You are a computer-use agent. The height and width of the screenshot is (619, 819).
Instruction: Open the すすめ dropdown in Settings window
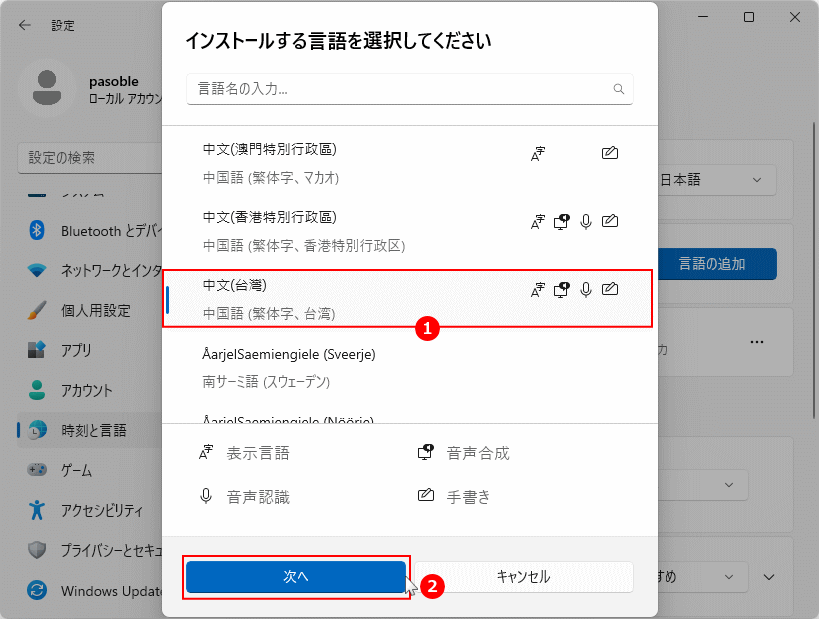(703, 577)
